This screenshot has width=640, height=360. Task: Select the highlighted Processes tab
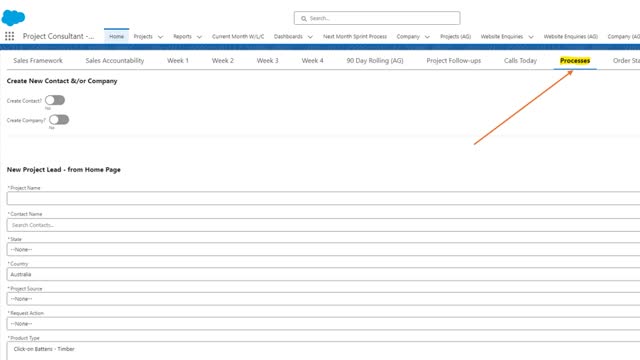coord(575,60)
